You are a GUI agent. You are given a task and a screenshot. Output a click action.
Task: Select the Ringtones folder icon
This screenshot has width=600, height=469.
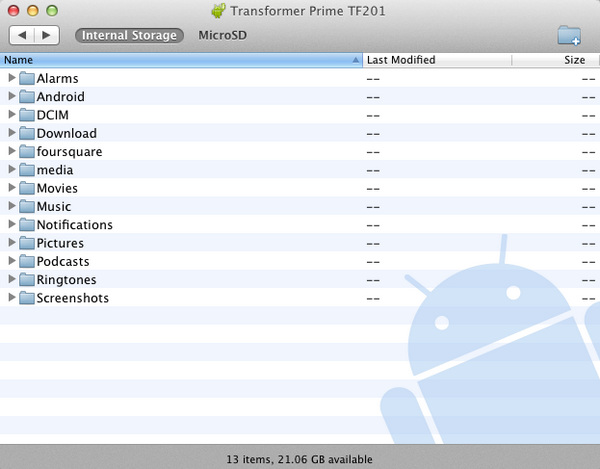27,280
